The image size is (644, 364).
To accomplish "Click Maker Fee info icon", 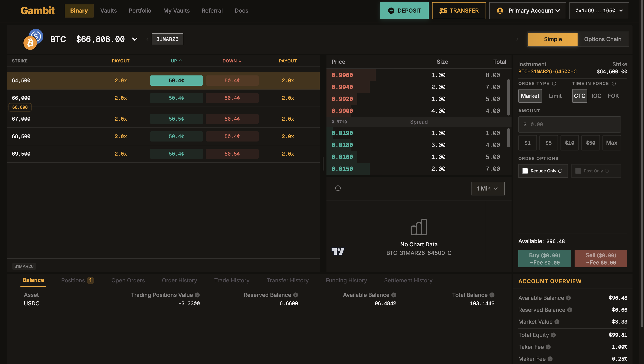I will point(550,359).
